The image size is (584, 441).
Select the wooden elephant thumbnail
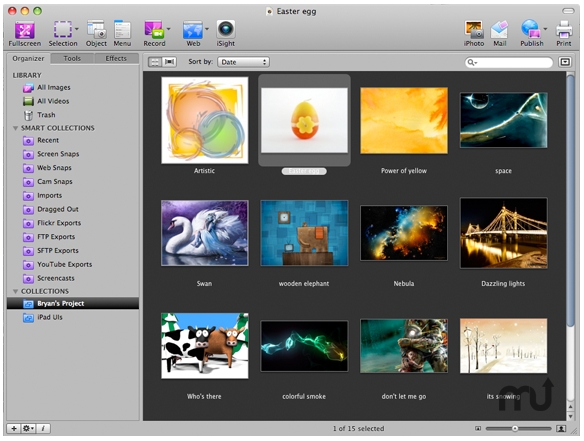click(x=304, y=233)
